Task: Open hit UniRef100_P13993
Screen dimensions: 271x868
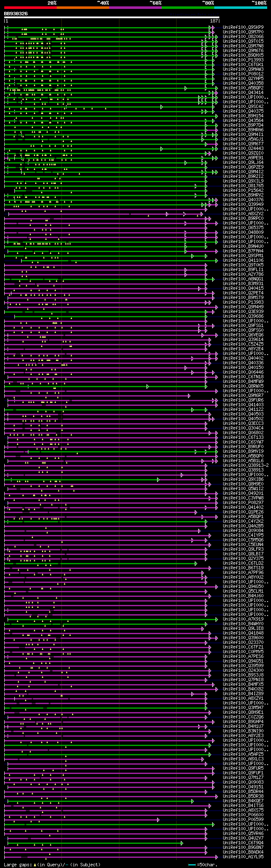Action: tap(243, 60)
